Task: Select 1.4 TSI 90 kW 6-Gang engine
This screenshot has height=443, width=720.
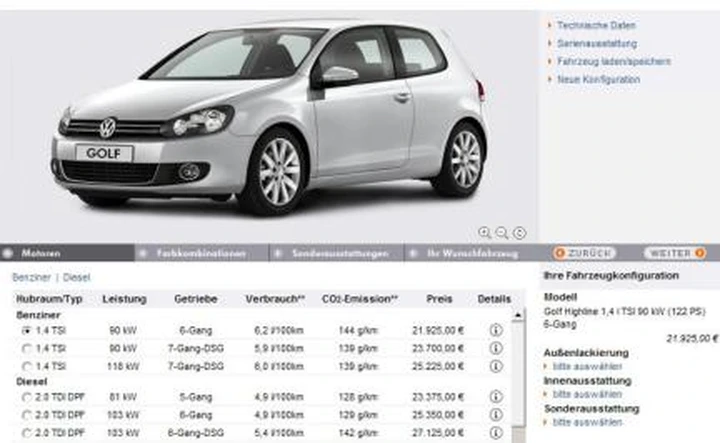Action: [x=27, y=331]
